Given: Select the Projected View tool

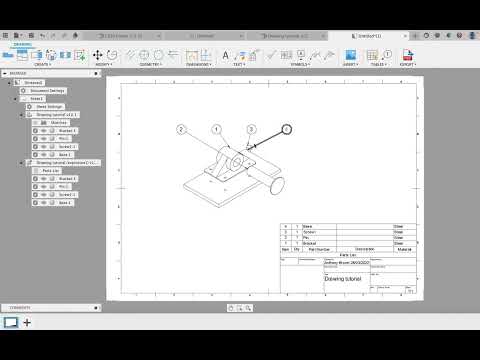Looking at the screenshot, I should 22,55.
